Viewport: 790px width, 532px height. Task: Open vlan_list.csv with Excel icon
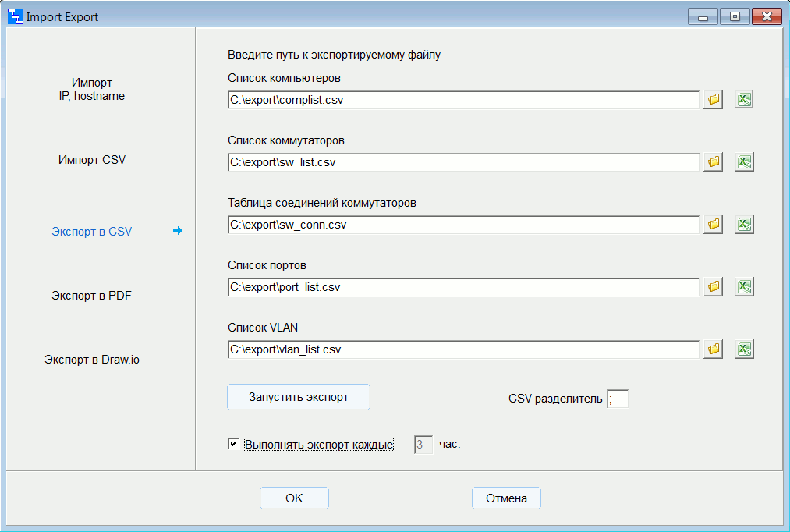click(744, 349)
